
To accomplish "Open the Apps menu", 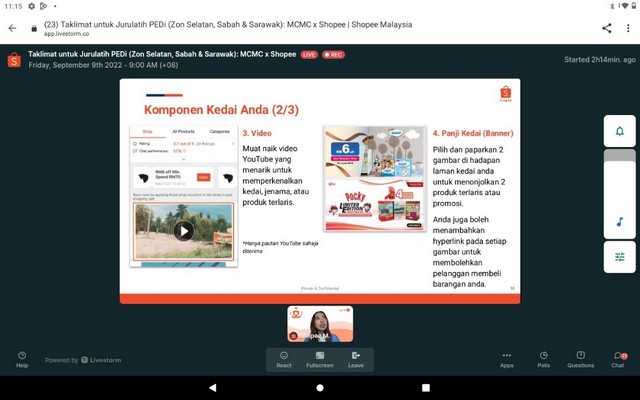I will 506,359.
